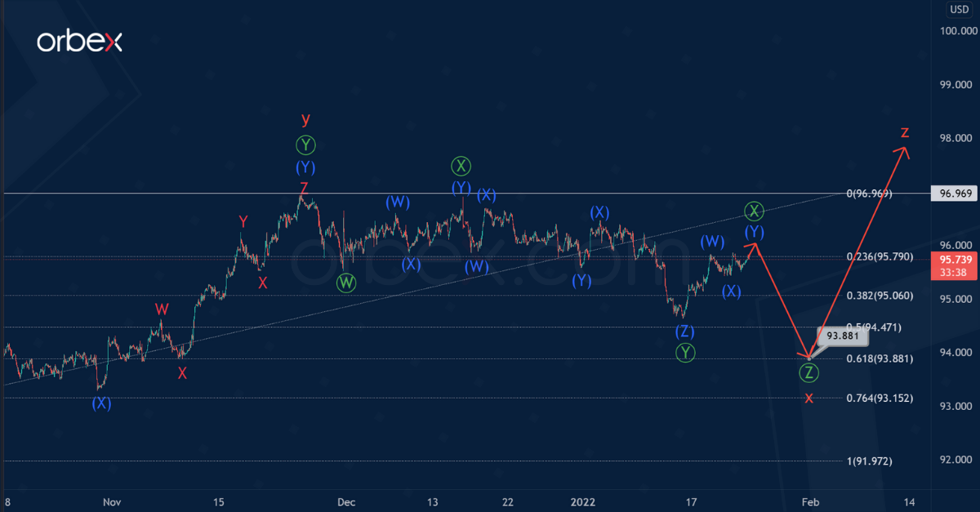The height and width of the screenshot is (512, 980).
Task: Click the 96.969 price tag on the axis
Action: [954, 194]
